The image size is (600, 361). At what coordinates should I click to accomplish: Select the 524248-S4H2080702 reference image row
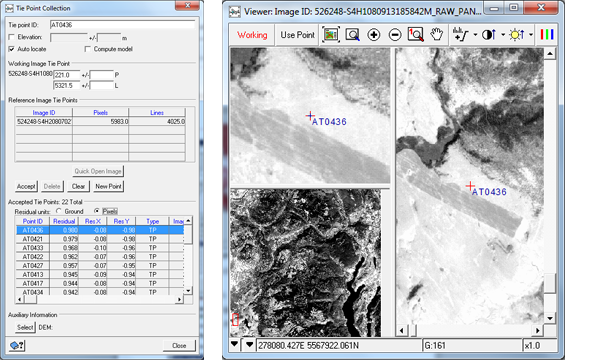click(x=100, y=121)
